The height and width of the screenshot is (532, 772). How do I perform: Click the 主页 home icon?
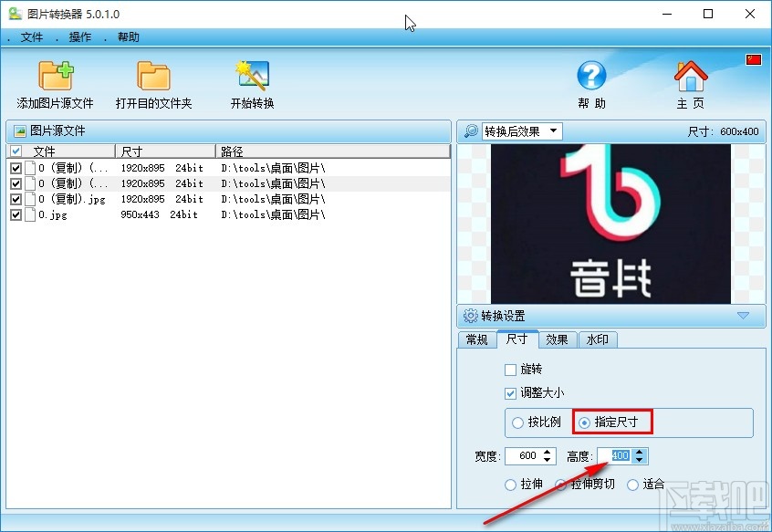[691, 76]
